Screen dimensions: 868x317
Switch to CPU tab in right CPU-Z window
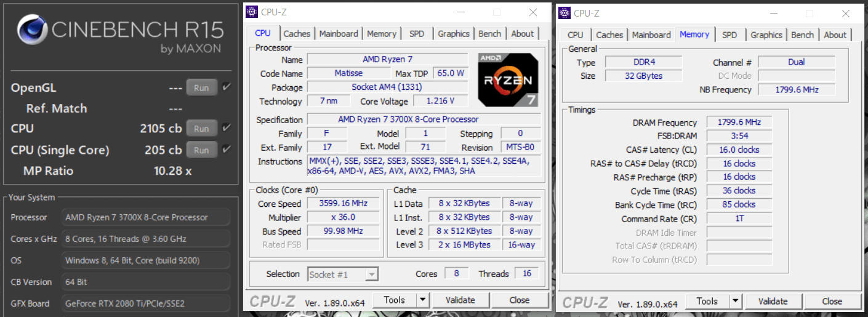(576, 35)
